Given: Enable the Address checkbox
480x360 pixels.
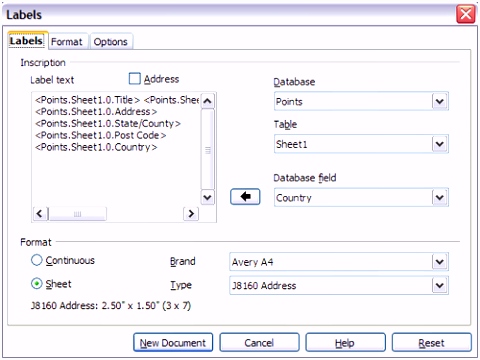Looking at the screenshot, I should click(x=135, y=79).
